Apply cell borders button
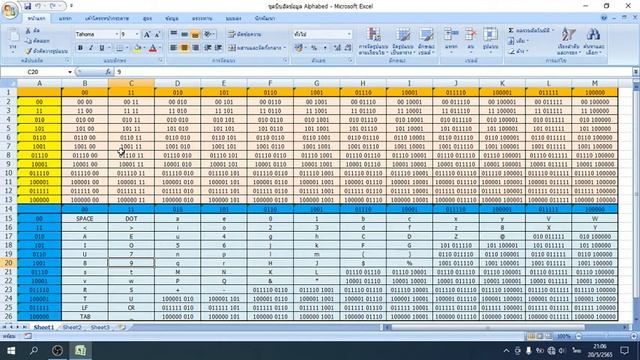This screenshot has width=640, height=360. tap(119, 48)
